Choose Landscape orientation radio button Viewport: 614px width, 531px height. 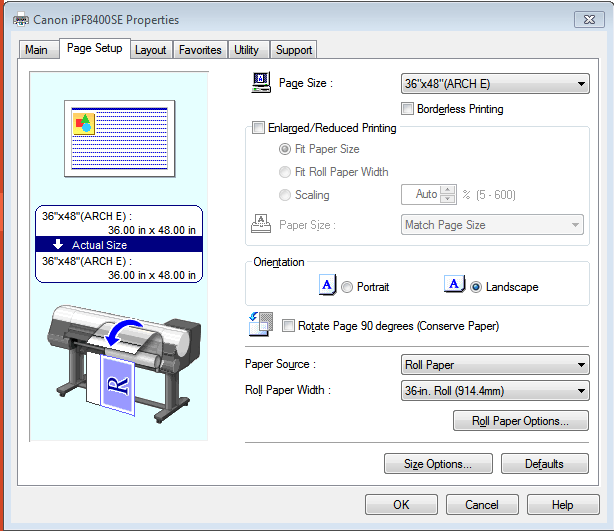[476, 287]
